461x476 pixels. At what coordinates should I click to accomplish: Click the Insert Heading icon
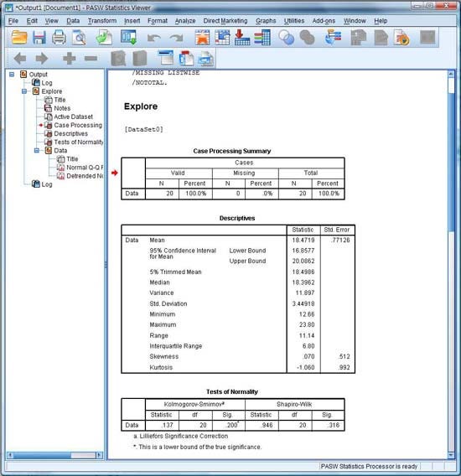coord(166,58)
